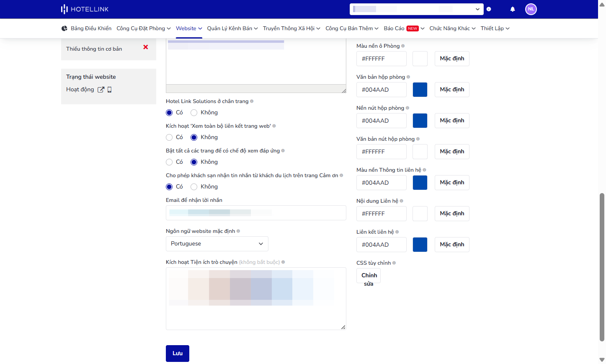Click info dot beside Màu nền ô Phòng
This screenshot has height=364, width=606.
403,46
